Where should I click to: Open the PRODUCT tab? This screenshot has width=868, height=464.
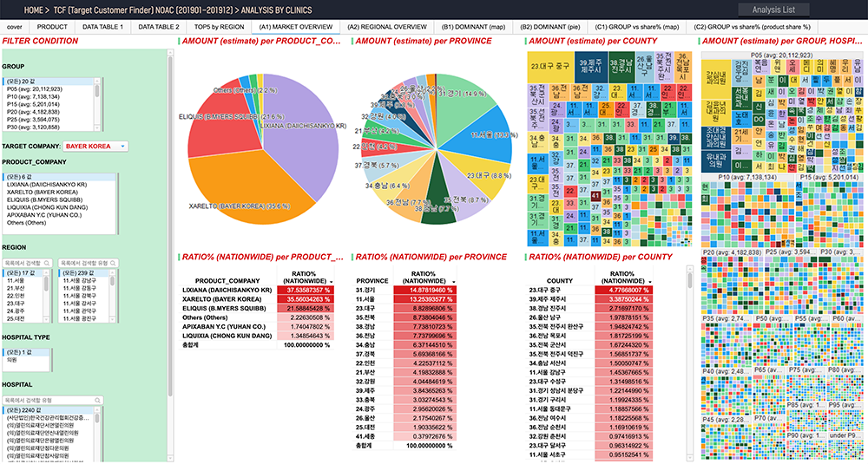(x=53, y=27)
